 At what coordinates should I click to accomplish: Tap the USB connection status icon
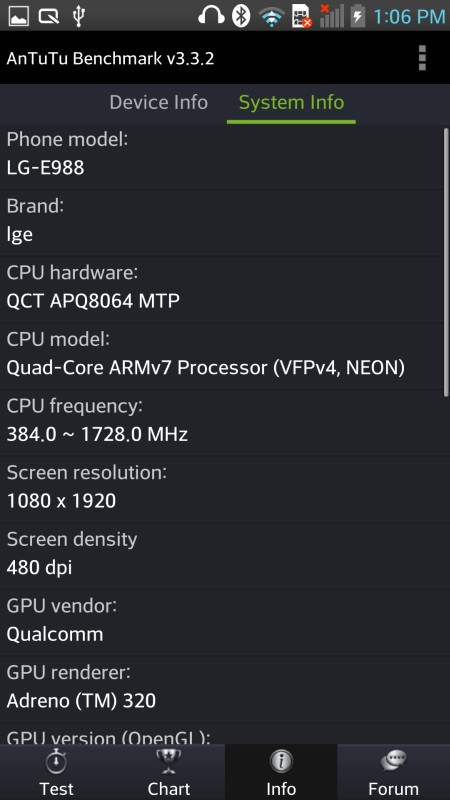tap(78, 16)
